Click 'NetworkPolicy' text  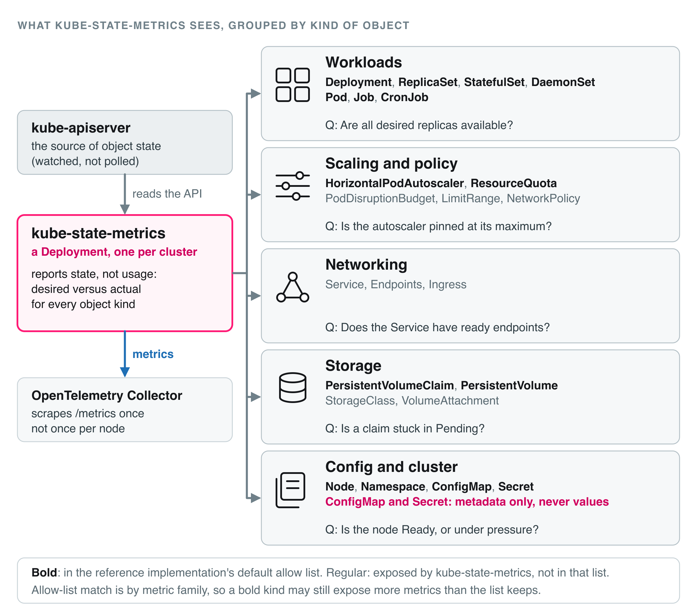click(543, 198)
